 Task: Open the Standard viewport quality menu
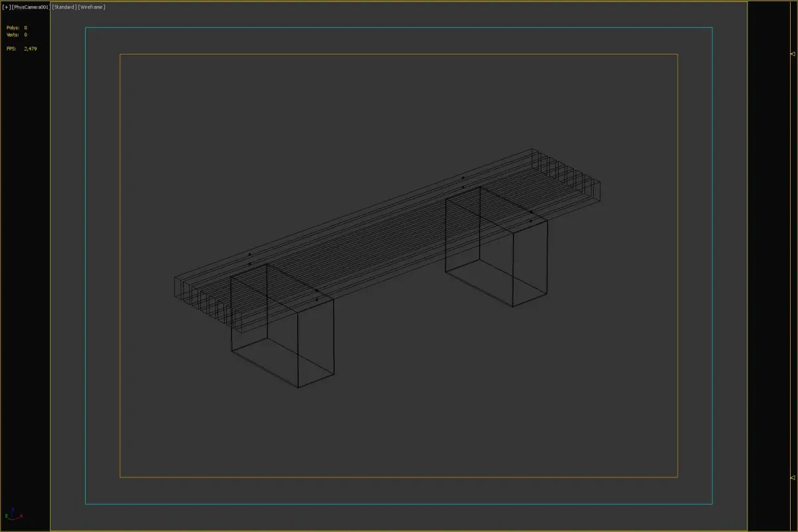pyautogui.click(x=64, y=7)
